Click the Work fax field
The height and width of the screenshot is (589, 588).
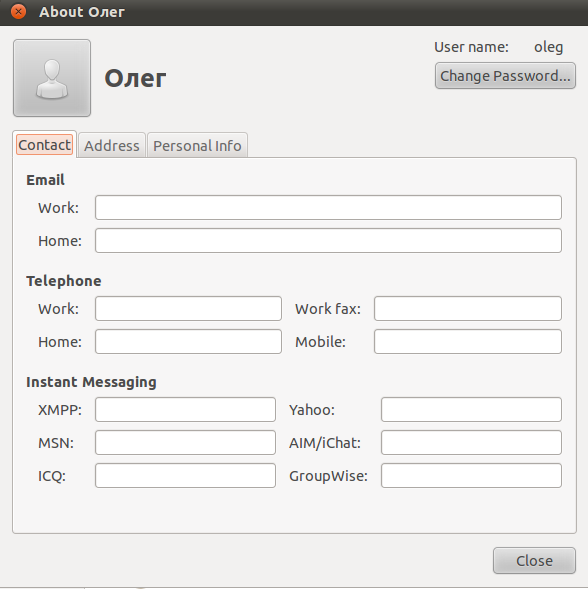tap(468, 308)
